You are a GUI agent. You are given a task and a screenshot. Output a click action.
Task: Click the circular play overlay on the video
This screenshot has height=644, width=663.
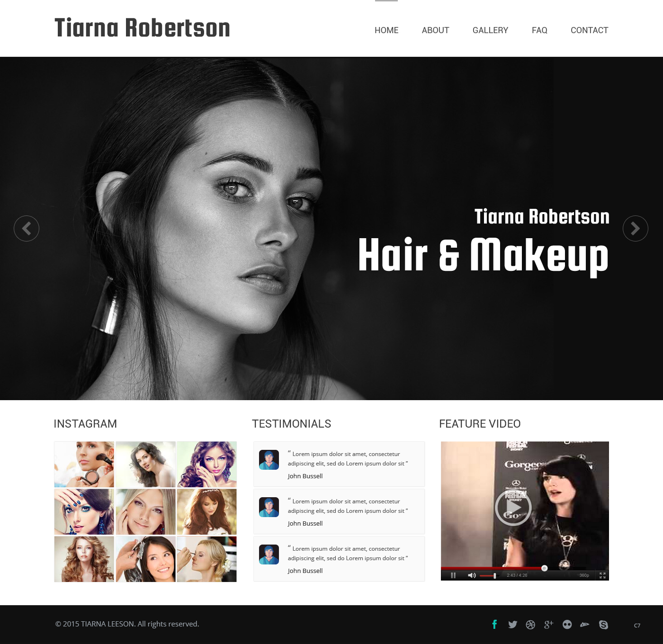pos(513,508)
